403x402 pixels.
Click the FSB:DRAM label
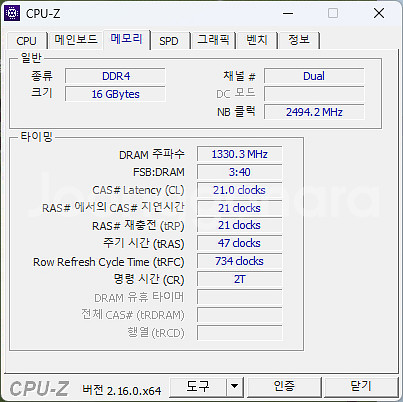159,172
